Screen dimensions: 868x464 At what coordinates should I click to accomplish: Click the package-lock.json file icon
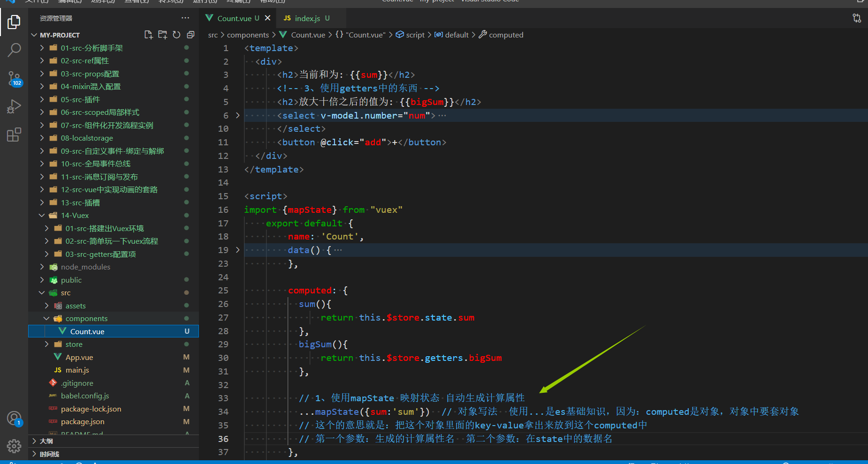point(53,409)
